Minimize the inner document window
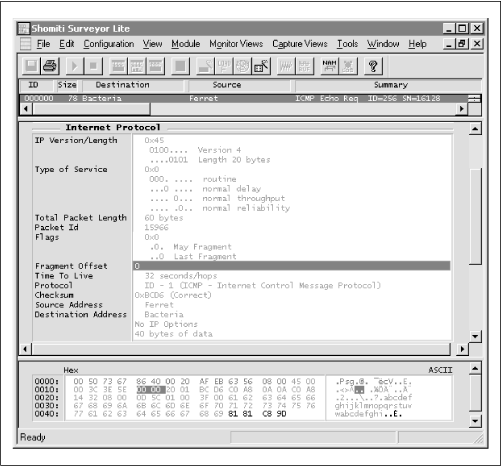This screenshot has width=502, height=467. [449, 44]
